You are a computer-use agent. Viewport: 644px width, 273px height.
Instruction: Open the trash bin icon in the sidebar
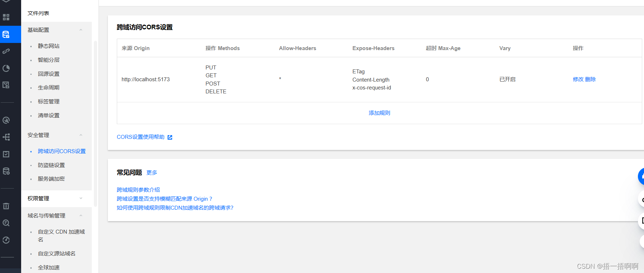tap(6, 206)
